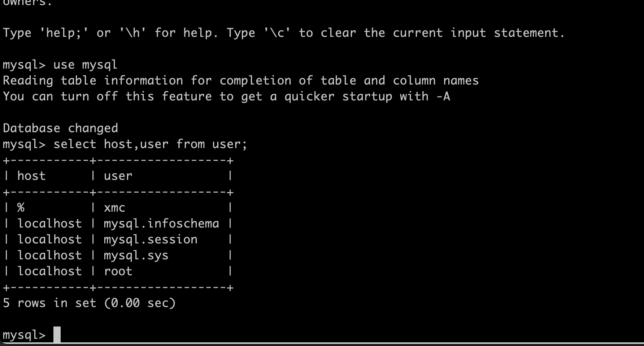Image resolution: width=644 pixels, height=346 pixels.
Task: Click the 'Database changed' message
Action: click(x=60, y=128)
